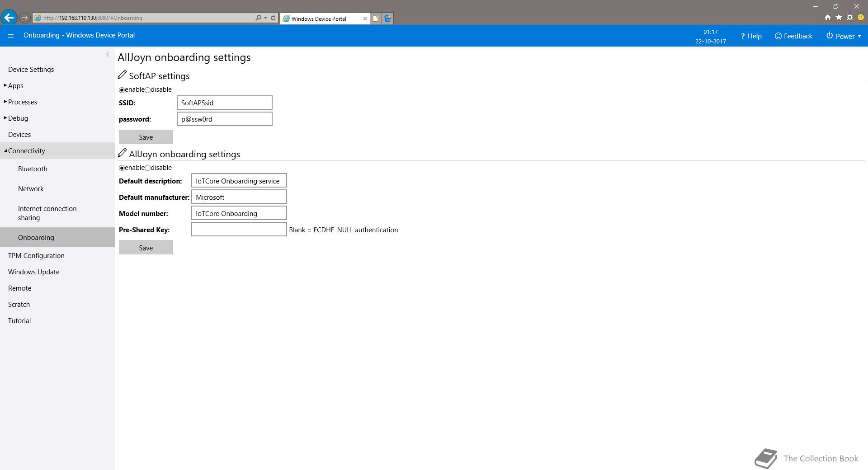Click the SoftAP password input field
Image resolution: width=868 pixels, height=470 pixels.
coord(225,119)
